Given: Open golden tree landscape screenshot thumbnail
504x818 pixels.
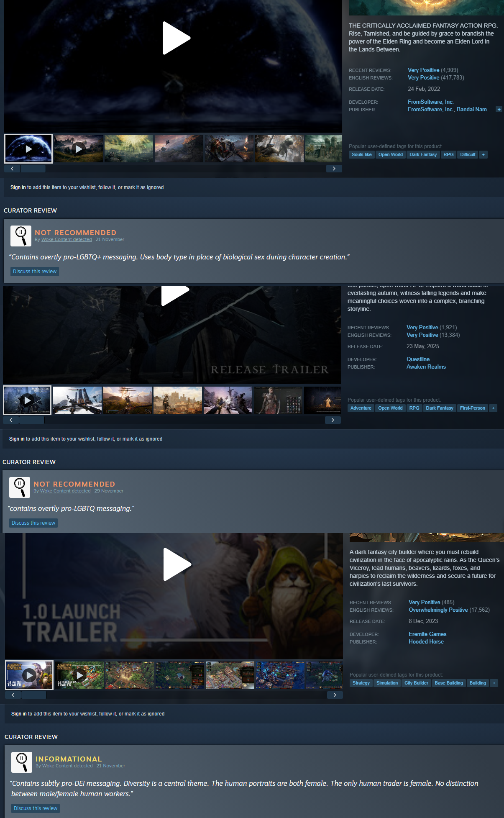Looking at the screenshot, I should (x=129, y=149).
